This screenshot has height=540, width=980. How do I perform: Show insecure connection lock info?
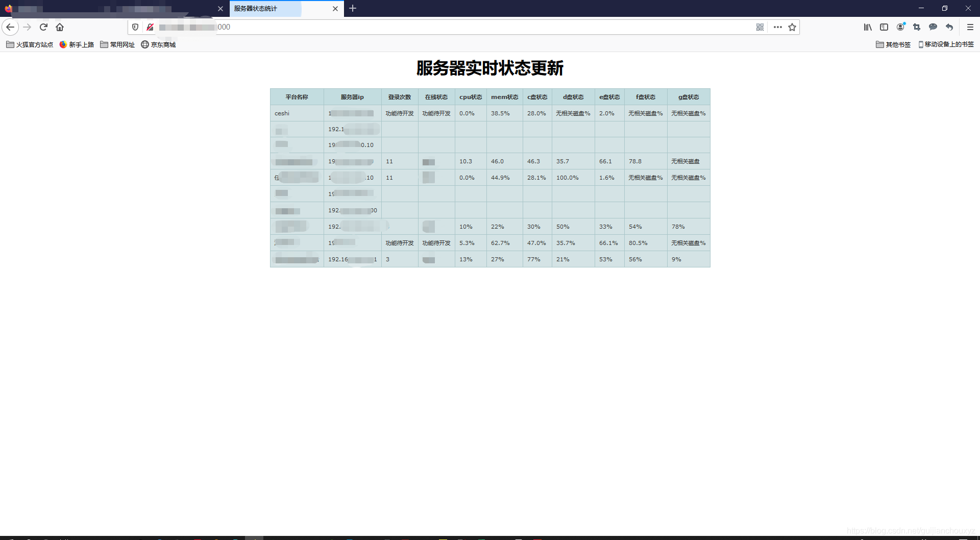(x=150, y=27)
